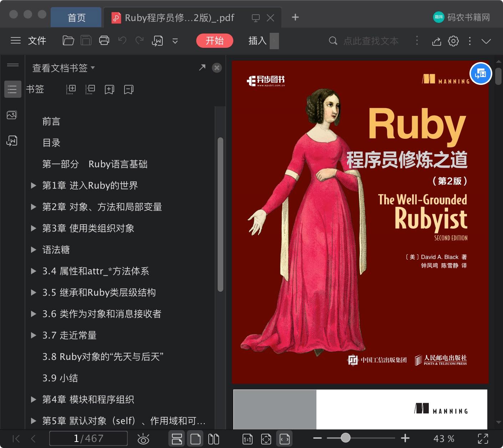Open the 前言 bookmark
Screen dimensions: 503x448
51,121
